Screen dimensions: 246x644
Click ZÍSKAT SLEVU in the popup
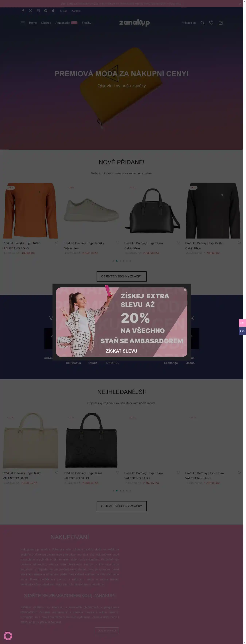pyautogui.click(x=121, y=351)
